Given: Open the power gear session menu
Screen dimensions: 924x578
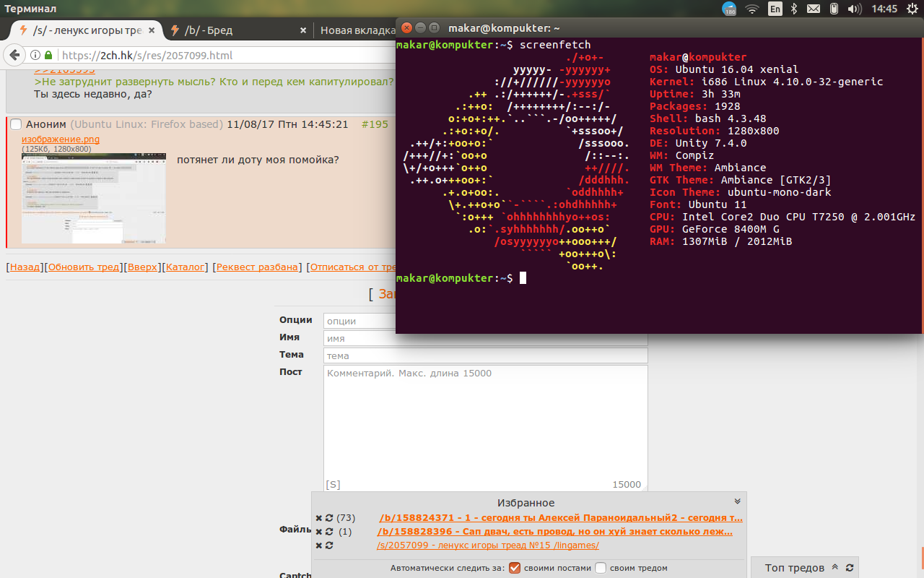Looking at the screenshot, I should (912, 9).
